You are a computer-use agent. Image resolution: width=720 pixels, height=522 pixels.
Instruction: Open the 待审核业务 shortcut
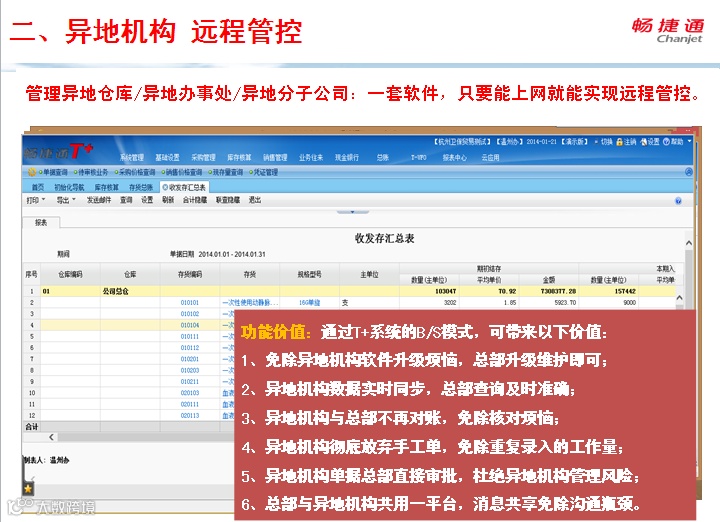click(93, 172)
